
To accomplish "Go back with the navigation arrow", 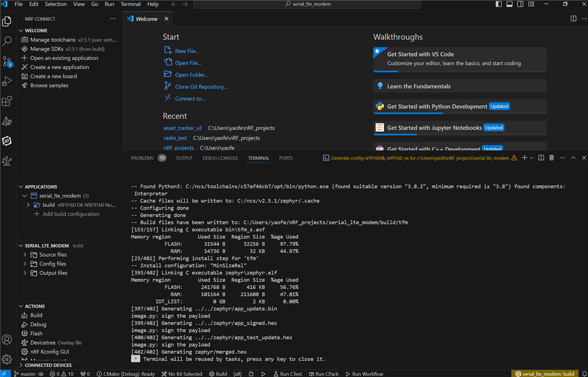I will (x=174, y=4).
